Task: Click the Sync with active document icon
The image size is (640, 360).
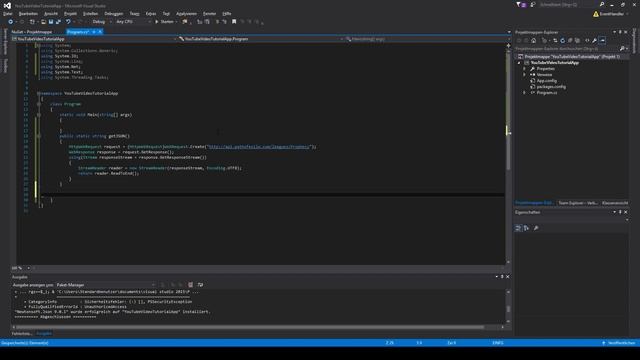Action: click(555, 40)
